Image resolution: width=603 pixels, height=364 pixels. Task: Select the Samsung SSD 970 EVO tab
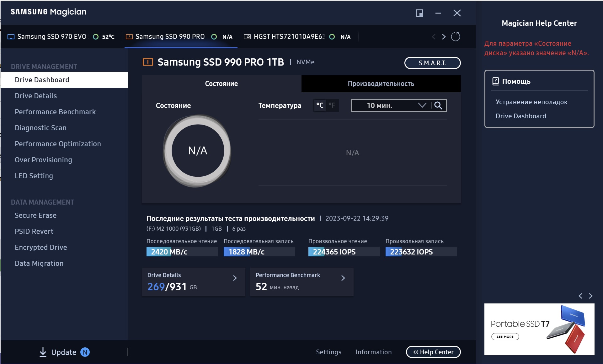pos(52,37)
